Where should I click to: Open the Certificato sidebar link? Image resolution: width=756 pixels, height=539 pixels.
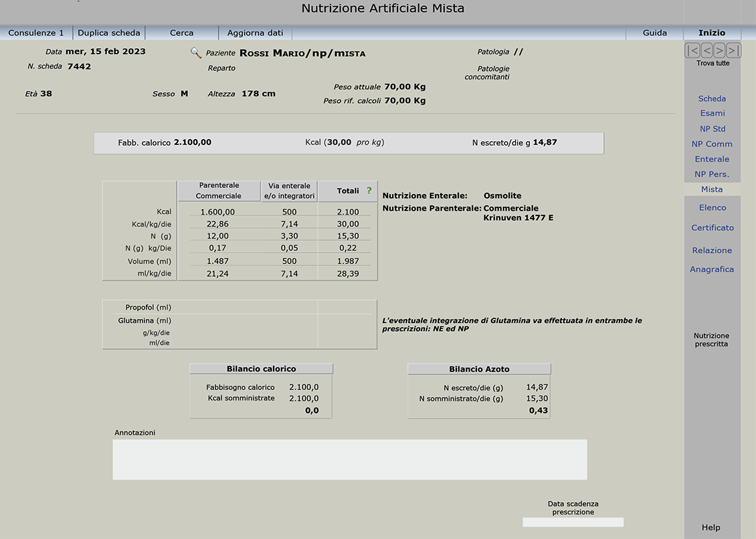[712, 227]
